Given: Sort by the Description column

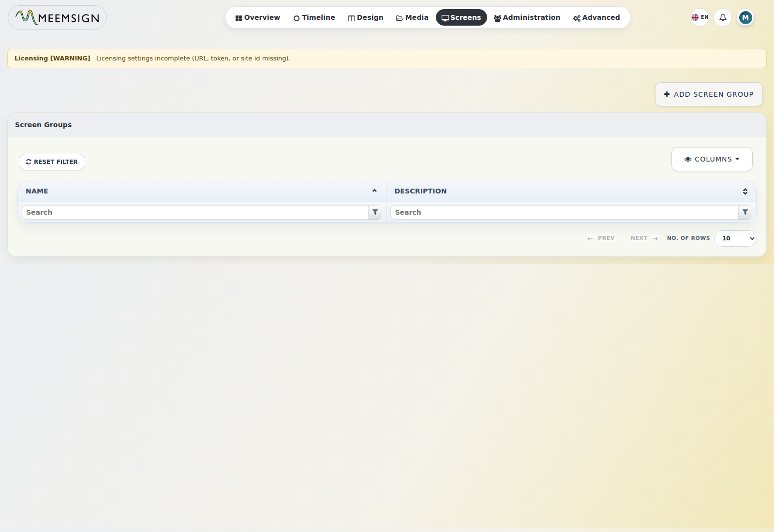Looking at the screenshot, I should tap(571, 192).
